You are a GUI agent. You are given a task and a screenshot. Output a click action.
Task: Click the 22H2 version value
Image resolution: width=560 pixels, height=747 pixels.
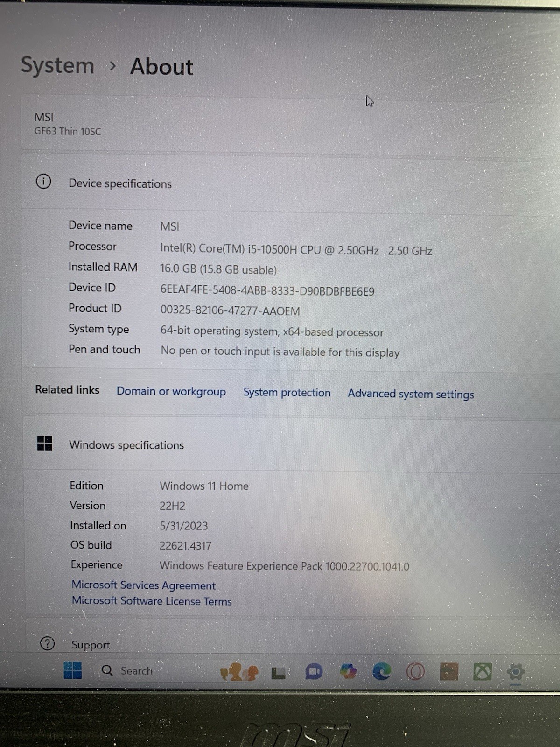click(x=172, y=506)
